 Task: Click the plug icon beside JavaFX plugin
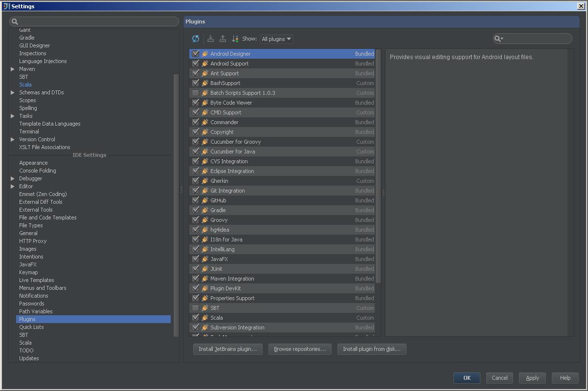click(x=205, y=259)
